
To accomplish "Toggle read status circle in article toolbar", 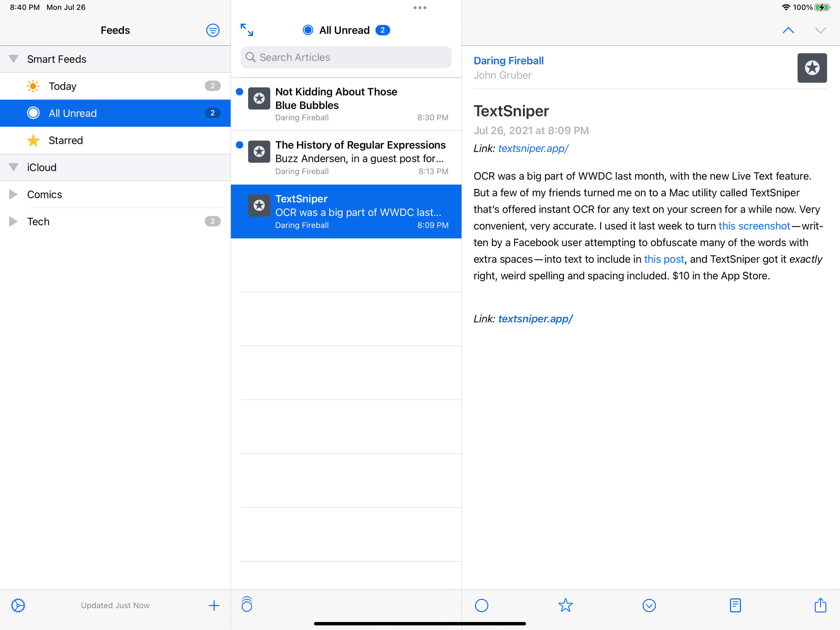I will (x=481, y=605).
